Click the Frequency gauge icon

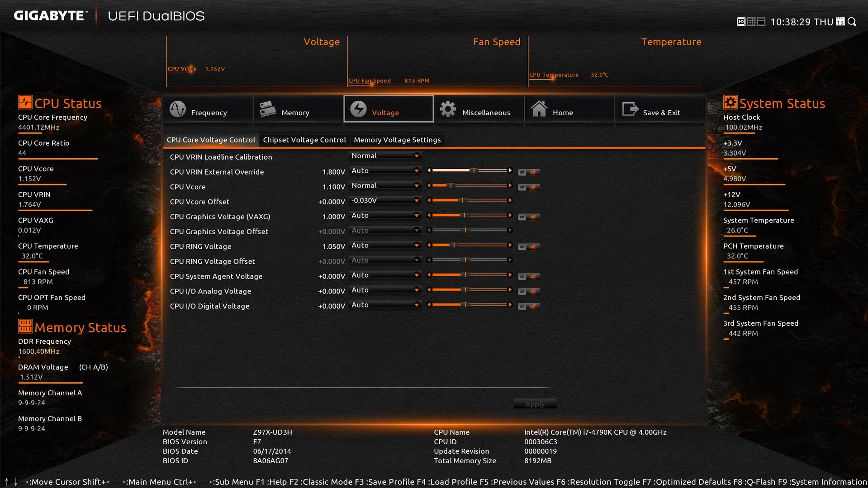click(177, 109)
